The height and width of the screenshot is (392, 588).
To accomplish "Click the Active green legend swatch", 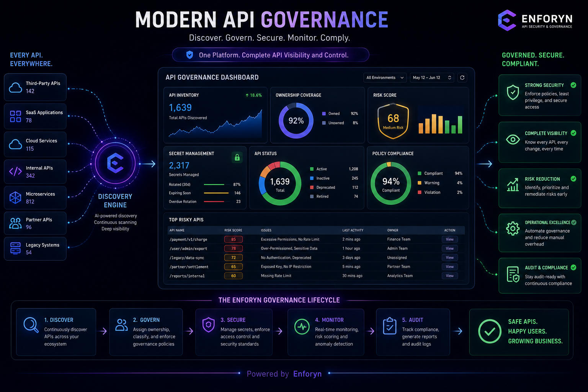I will (x=312, y=169).
